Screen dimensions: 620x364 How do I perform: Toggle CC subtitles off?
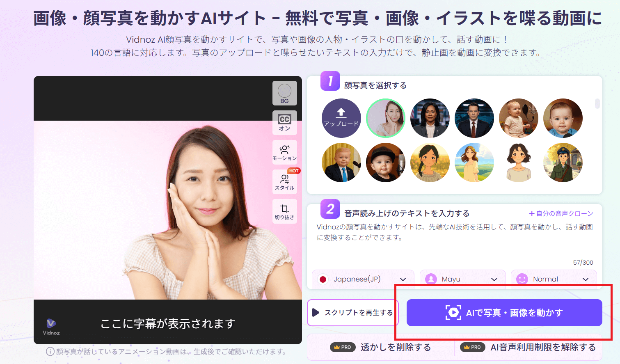[284, 122]
